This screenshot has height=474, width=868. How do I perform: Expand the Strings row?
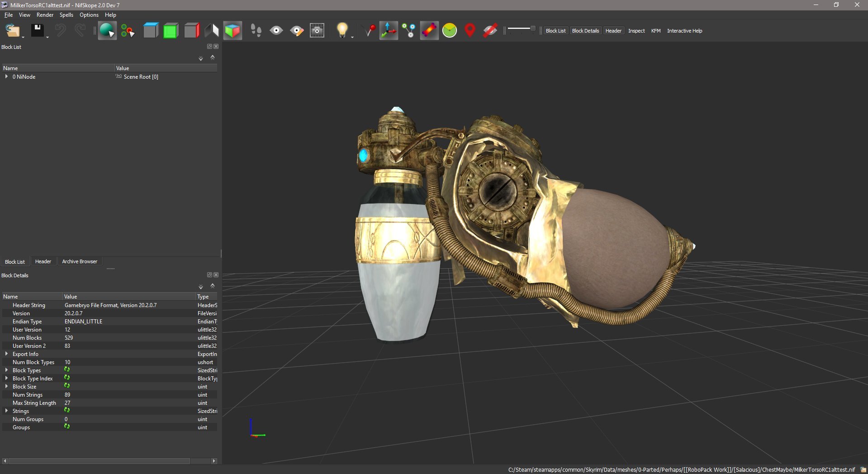click(x=6, y=411)
